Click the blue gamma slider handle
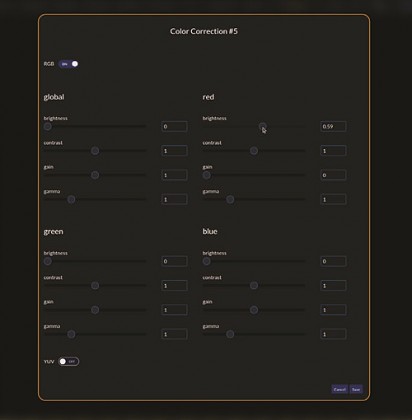The image size is (412, 420). click(x=230, y=334)
